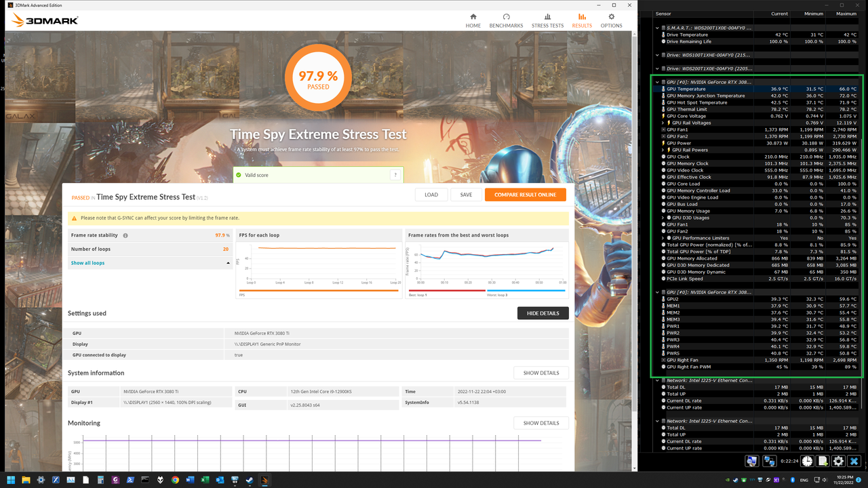868x488 pixels.
Task: Collapse the S.M.A.R.T. WDS200T1X0E sensor group
Action: 658,28
